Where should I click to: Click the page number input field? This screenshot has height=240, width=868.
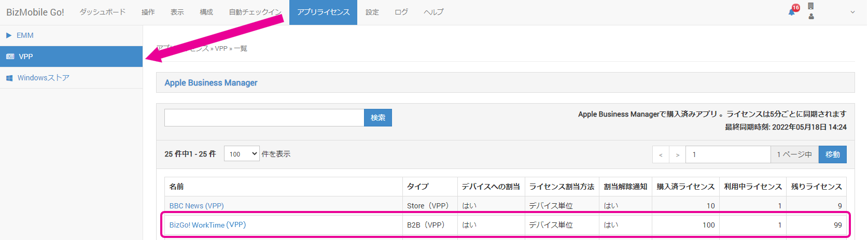click(727, 154)
